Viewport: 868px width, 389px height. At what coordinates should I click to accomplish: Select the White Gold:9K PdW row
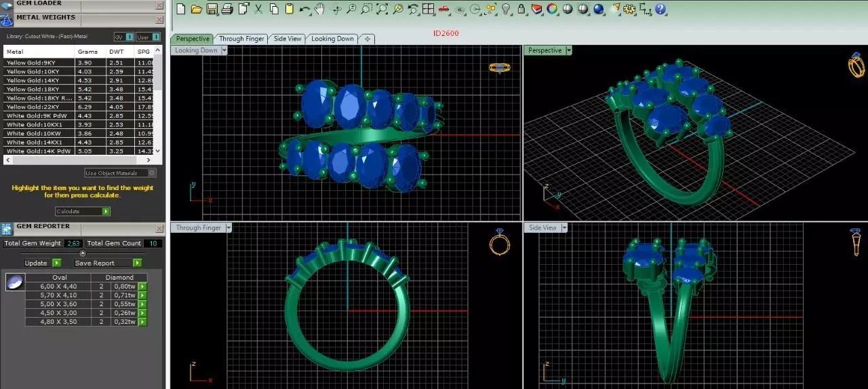coord(79,115)
